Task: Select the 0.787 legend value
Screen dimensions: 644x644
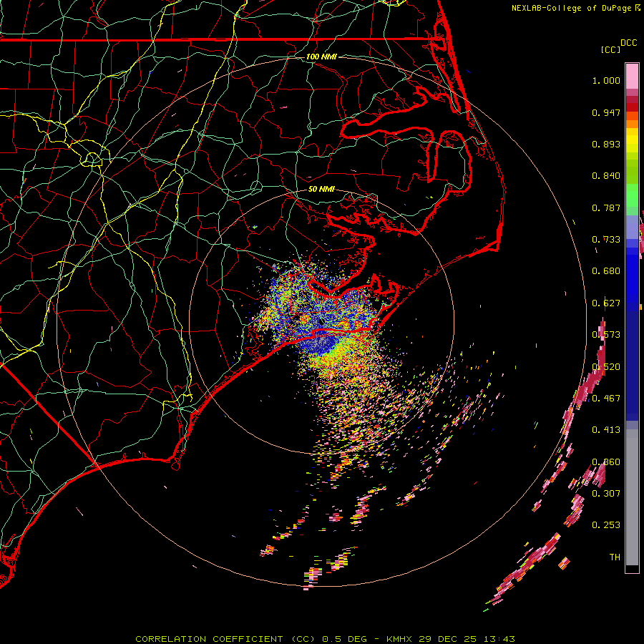Action: click(606, 208)
